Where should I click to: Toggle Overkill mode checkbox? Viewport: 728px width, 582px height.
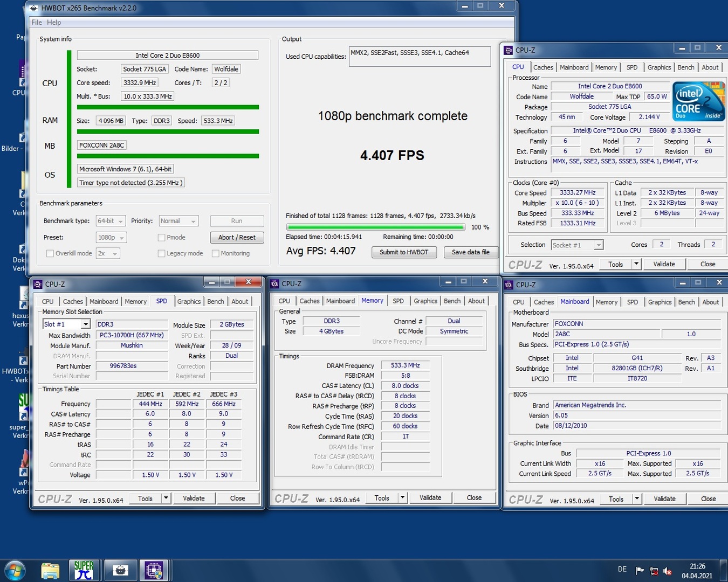point(50,253)
